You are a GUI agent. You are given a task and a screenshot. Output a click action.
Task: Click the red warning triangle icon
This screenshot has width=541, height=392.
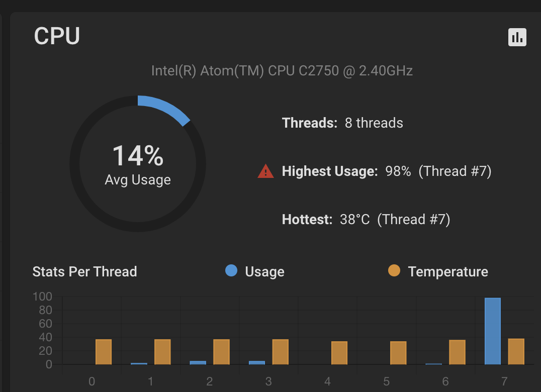pyautogui.click(x=265, y=171)
